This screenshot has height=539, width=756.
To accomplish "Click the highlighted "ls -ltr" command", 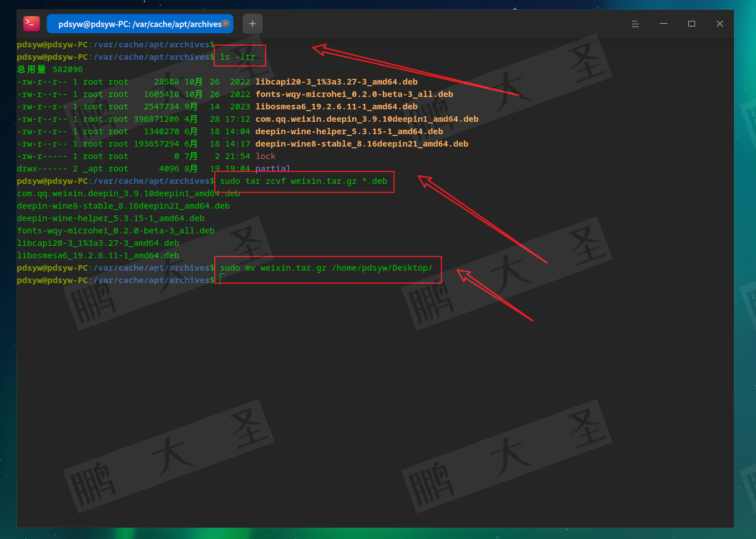I will (237, 57).
